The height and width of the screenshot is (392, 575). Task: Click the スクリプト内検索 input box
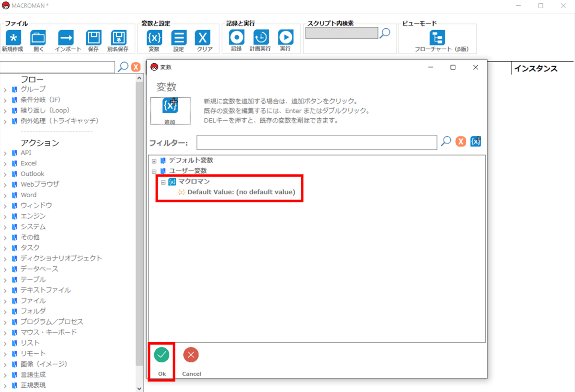342,33
